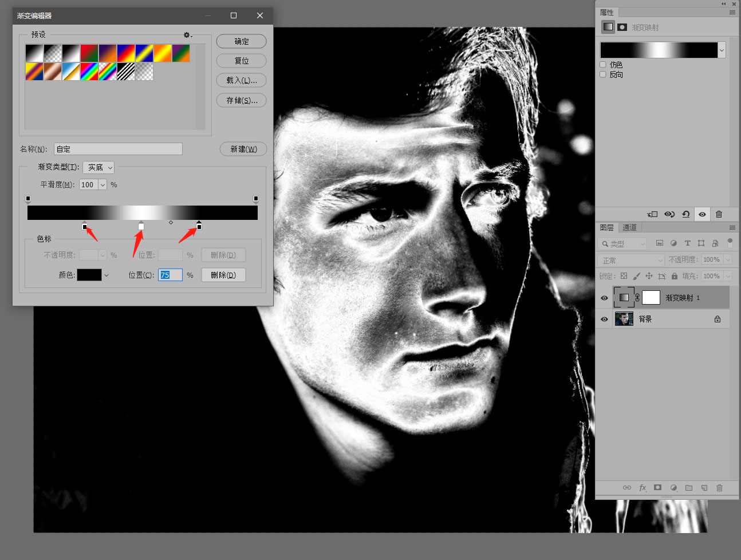This screenshot has width=741, height=560.
Task: Filter layers by shape layers icon
Action: tap(701, 243)
